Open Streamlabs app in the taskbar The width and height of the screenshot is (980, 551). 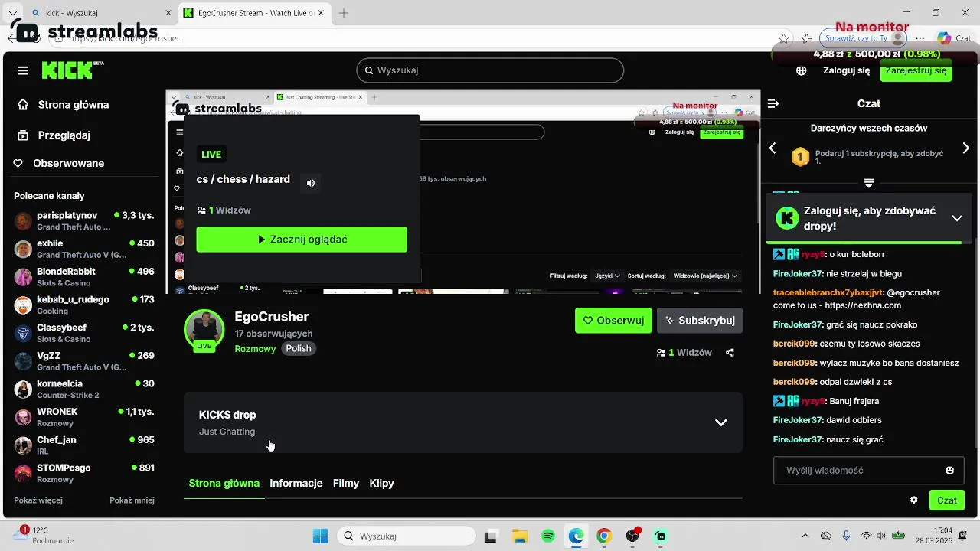(661, 536)
